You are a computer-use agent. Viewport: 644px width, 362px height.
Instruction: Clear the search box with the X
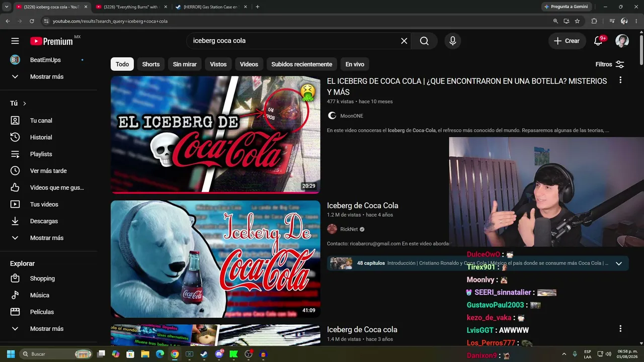tap(404, 41)
